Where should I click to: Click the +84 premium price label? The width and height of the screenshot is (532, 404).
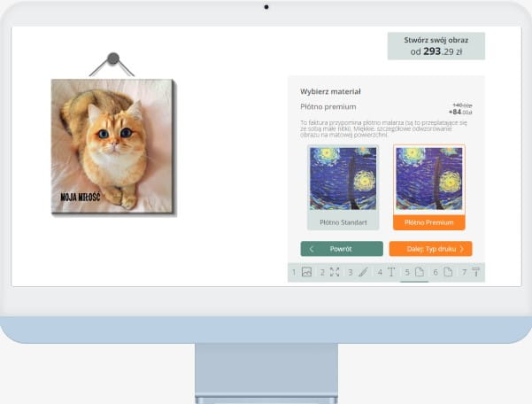[x=460, y=113]
